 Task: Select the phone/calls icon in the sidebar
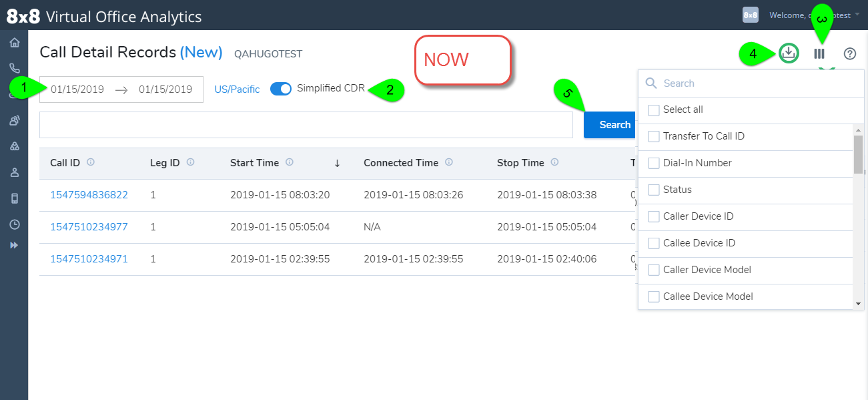[13, 67]
